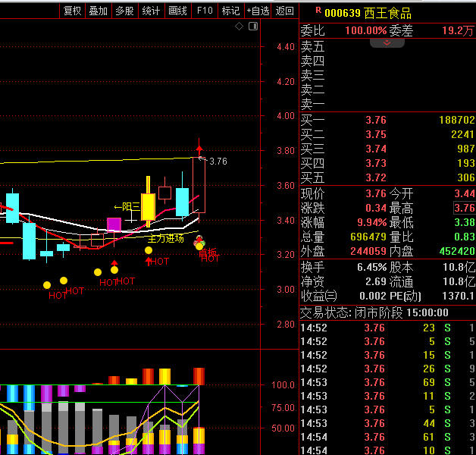
Task: Click the diamond icon above chart
Action: [240, 27]
